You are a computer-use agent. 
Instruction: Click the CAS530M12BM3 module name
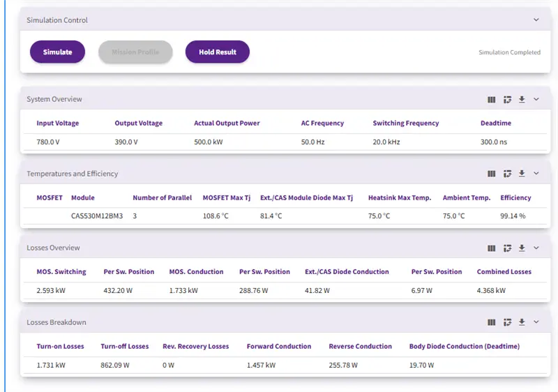click(x=97, y=216)
